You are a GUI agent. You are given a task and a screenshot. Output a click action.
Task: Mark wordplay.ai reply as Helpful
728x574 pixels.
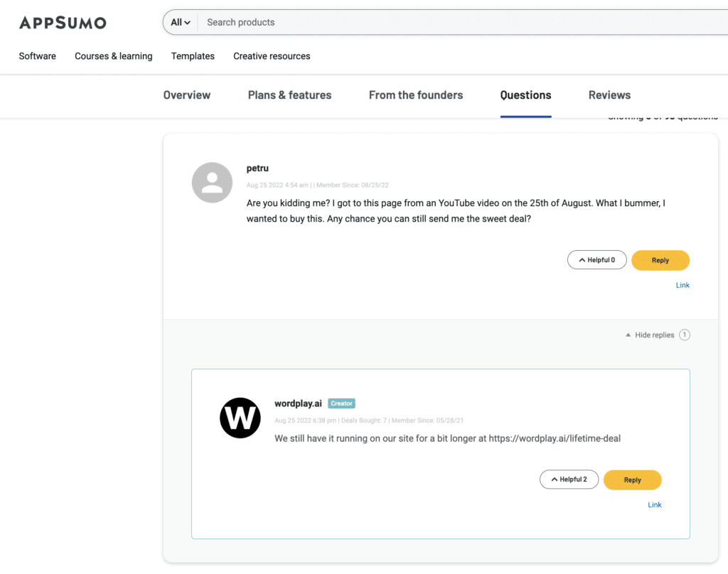[569, 480]
